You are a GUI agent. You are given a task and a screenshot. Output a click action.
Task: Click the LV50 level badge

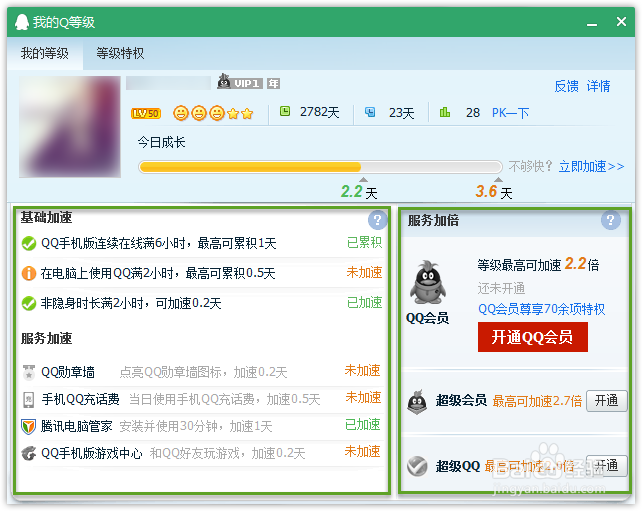(146, 113)
